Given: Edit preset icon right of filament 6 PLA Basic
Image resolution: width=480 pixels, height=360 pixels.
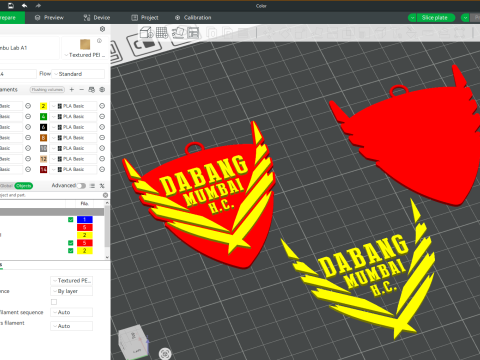Looking at the screenshot, I should click(x=102, y=127).
